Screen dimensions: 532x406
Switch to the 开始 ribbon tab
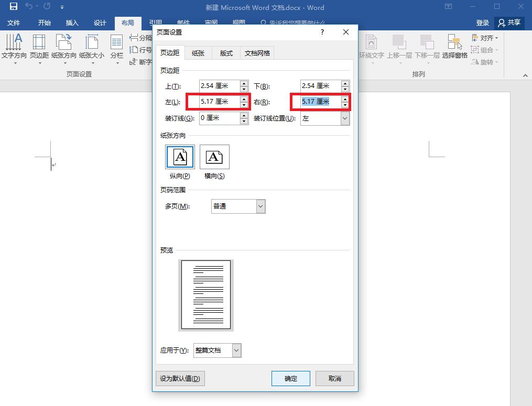point(44,23)
